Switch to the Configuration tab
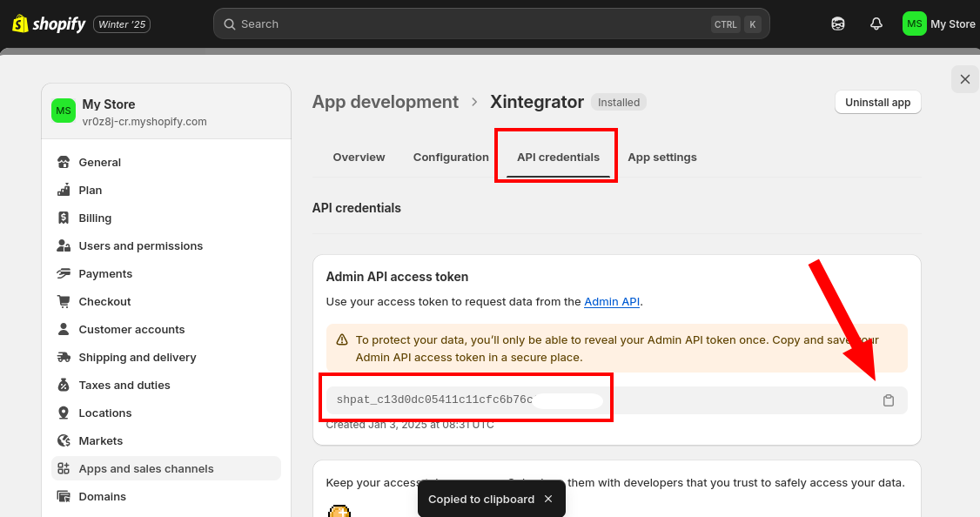The image size is (980, 517). (451, 158)
